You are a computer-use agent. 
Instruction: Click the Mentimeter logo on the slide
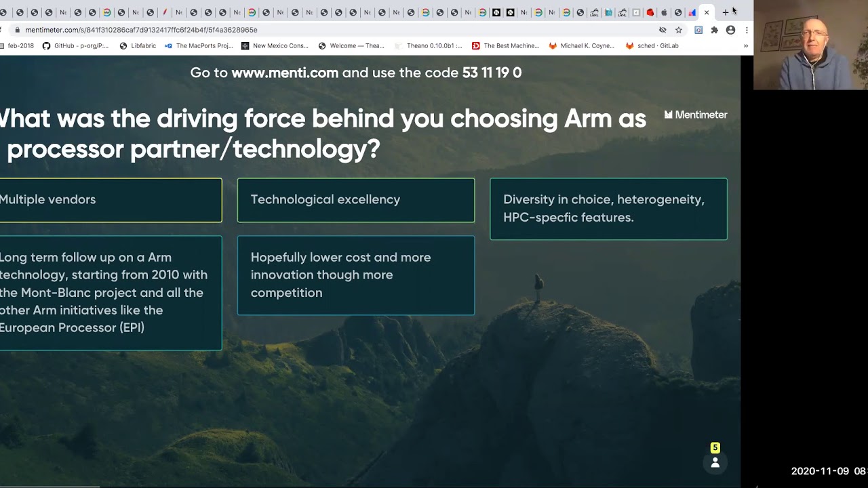[696, 115]
